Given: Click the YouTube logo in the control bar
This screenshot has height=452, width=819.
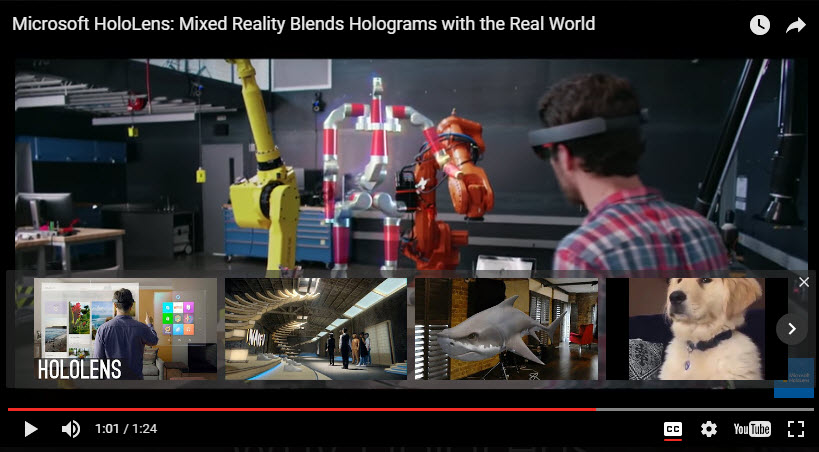Looking at the screenshot, I should click(752, 429).
